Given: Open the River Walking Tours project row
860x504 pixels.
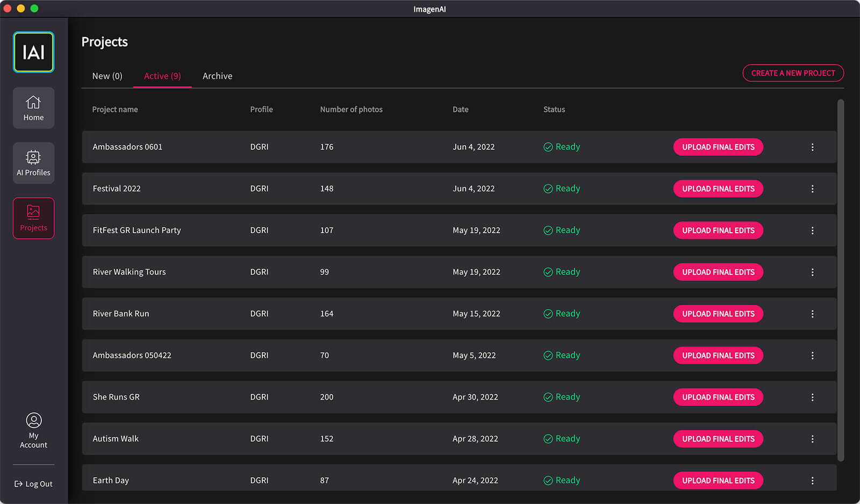Looking at the screenshot, I should (129, 272).
